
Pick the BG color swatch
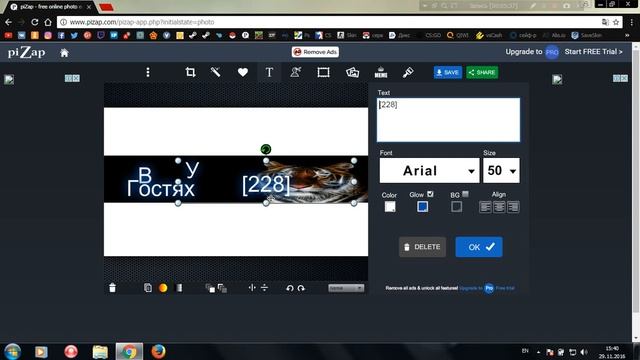[x=456, y=207]
